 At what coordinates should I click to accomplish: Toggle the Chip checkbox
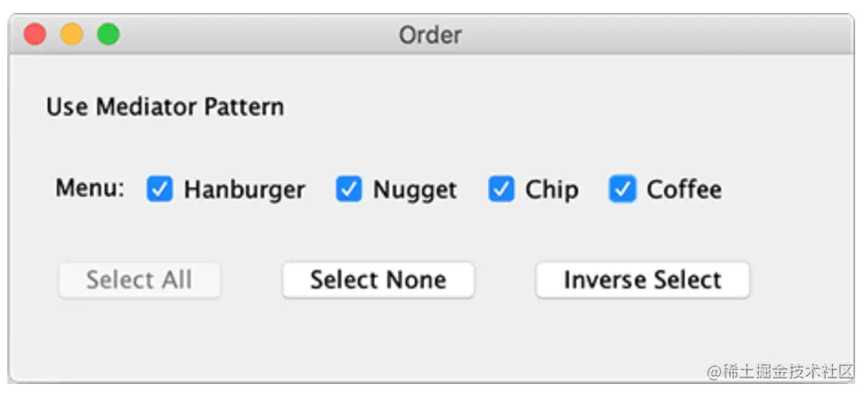tap(501, 190)
